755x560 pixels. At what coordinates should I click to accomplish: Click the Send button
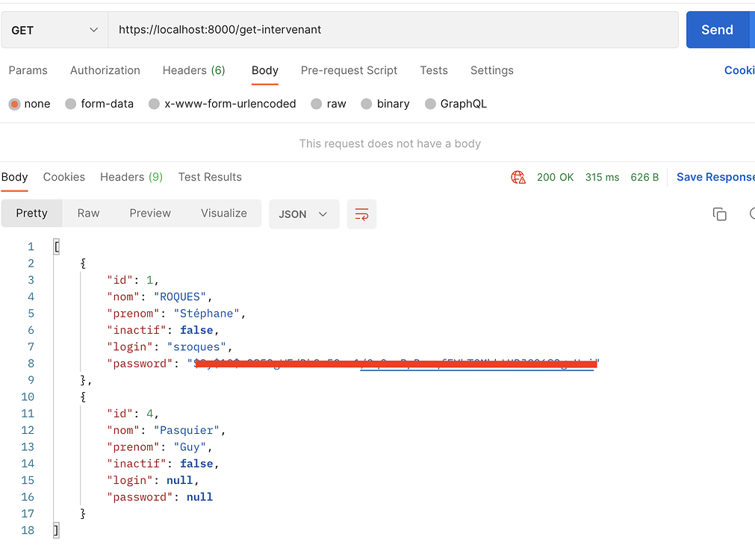717,29
